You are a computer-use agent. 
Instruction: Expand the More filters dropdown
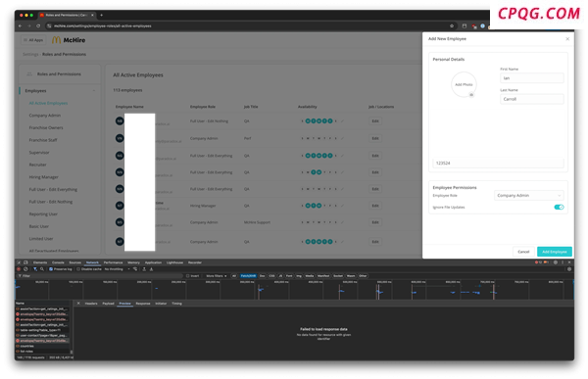coord(217,276)
